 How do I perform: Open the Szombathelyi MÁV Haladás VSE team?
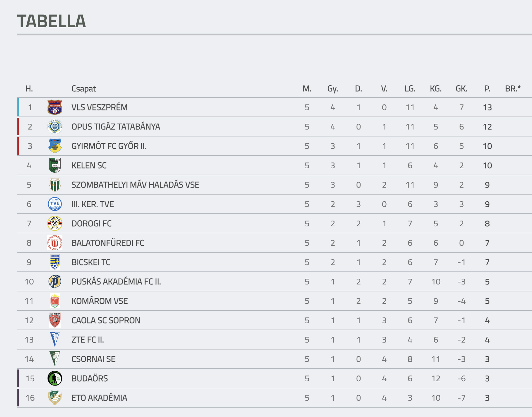pyautogui.click(x=135, y=185)
